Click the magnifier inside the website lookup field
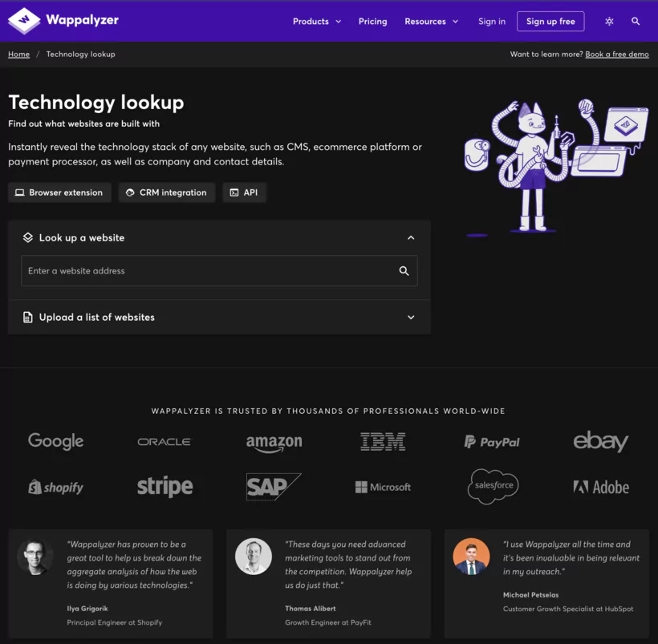Image resolution: width=658 pixels, height=644 pixels. click(x=404, y=271)
